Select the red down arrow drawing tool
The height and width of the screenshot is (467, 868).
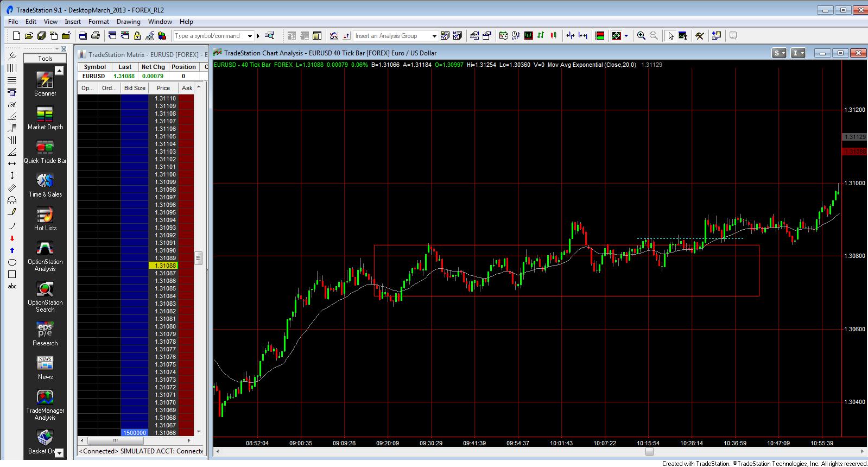12,238
